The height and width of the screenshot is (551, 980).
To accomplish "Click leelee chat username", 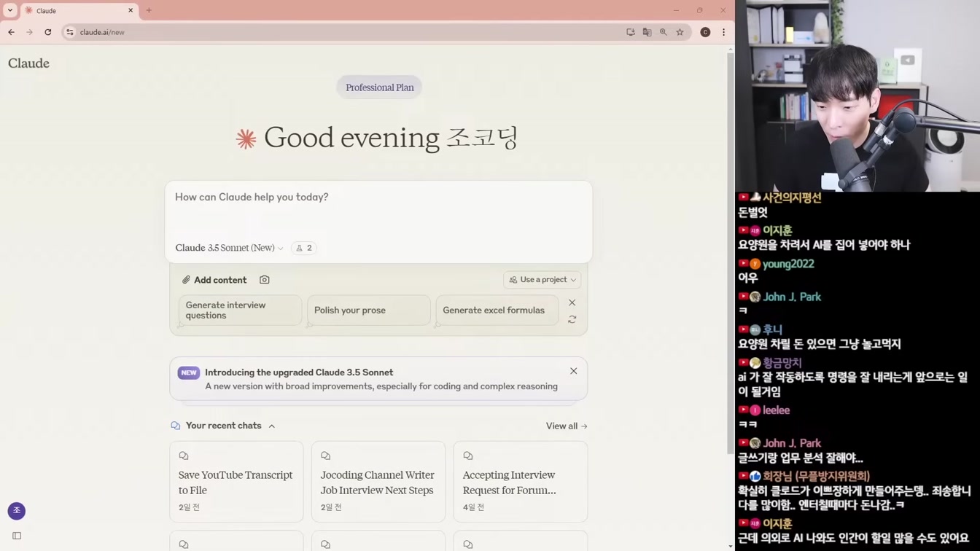I will 777,410.
